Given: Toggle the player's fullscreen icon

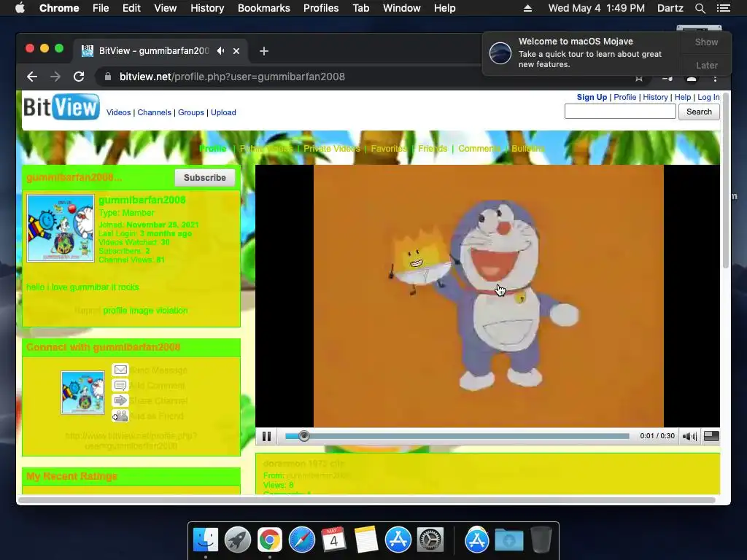Looking at the screenshot, I should [x=711, y=436].
